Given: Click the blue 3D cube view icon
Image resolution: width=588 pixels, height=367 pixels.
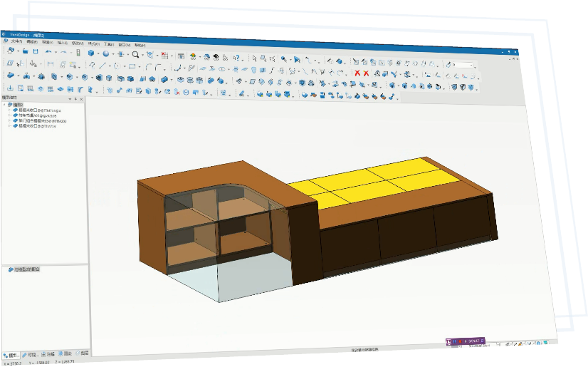Looking at the screenshot, I should (x=92, y=53).
